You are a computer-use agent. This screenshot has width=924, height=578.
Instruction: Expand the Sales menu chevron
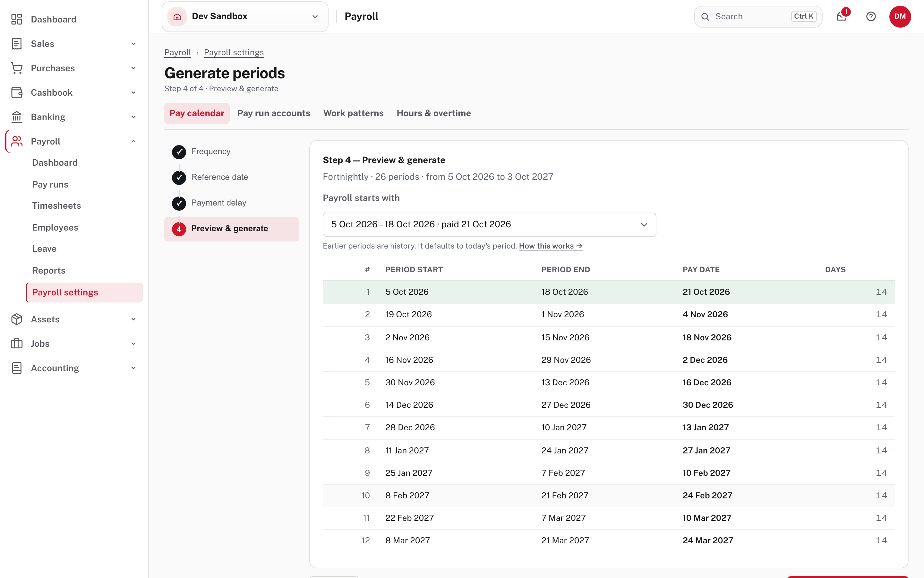133,44
